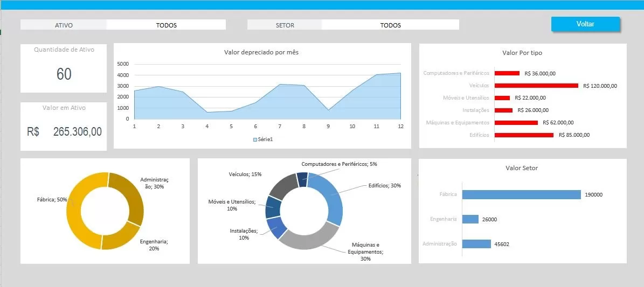
Task: Select the SETOR filter label
Action: [x=285, y=25]
